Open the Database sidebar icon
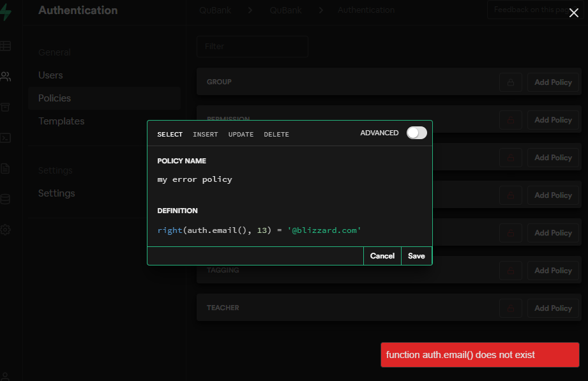The height and width of the screenshot is (381, 588). [x=5, y=198]
